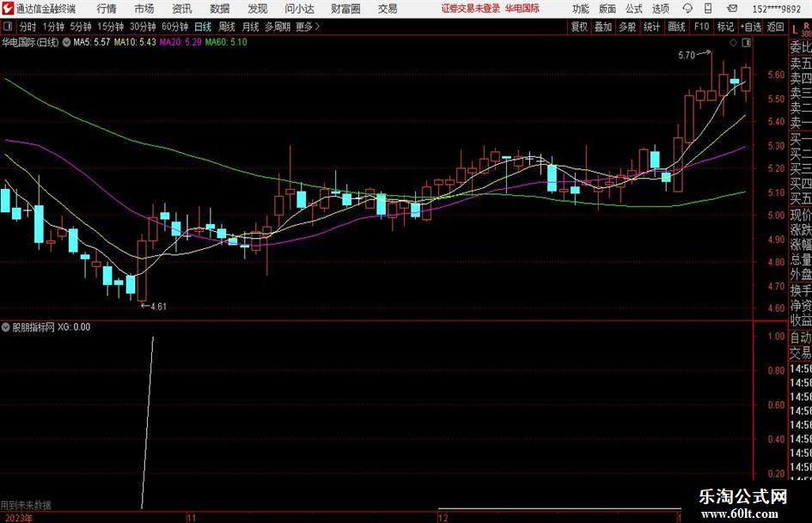Click the purple MA20: 5.29 label
Screen dimensions: 812x523
(x=180, y=42)
